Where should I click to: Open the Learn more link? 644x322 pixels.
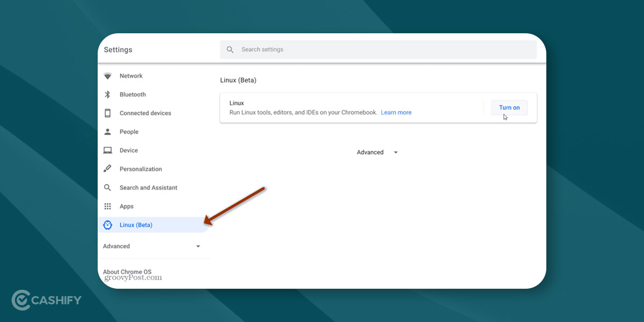[396, 113]
